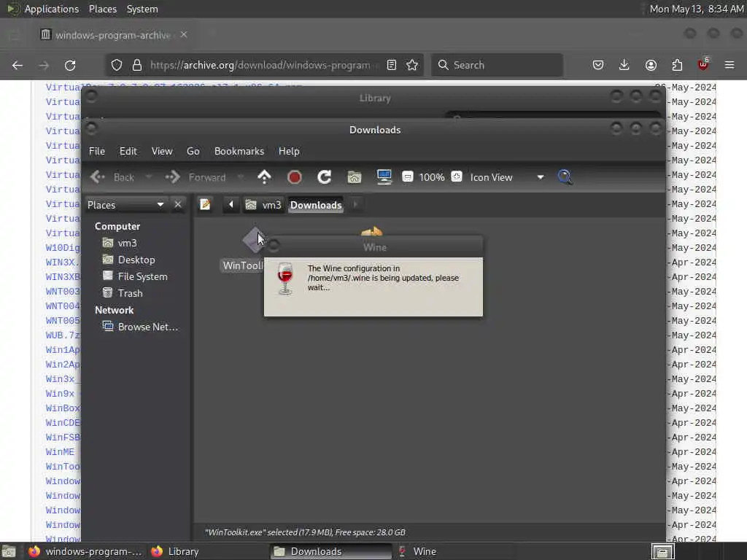Select the WinToolkit.exe file icon
747x560 pixels.
coord(255,239)
